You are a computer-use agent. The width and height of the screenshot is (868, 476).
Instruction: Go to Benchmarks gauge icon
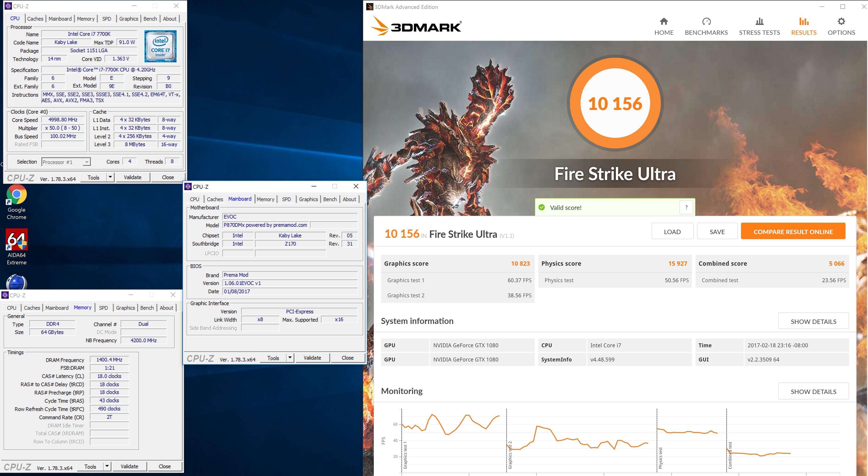click(706, 22)
